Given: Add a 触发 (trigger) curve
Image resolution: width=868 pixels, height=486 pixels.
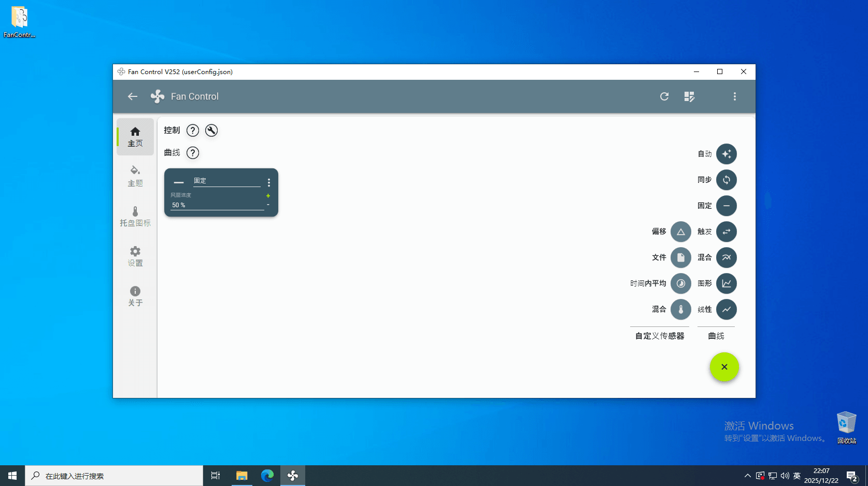Looking at the screenshot, I should (726, 232).
